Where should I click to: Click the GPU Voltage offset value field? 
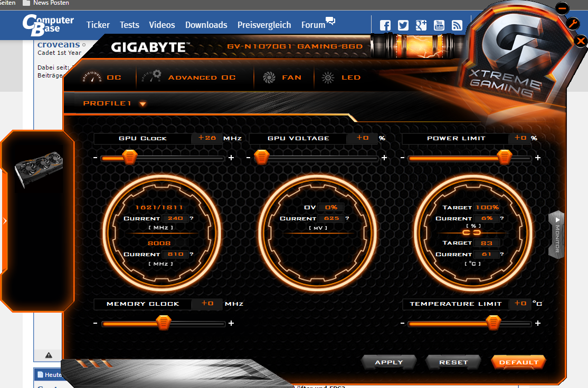coord(362,138)
